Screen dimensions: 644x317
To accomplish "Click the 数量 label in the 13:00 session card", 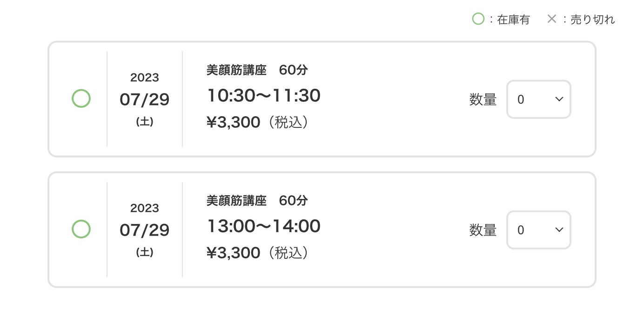I will click(x=483, y=230).
